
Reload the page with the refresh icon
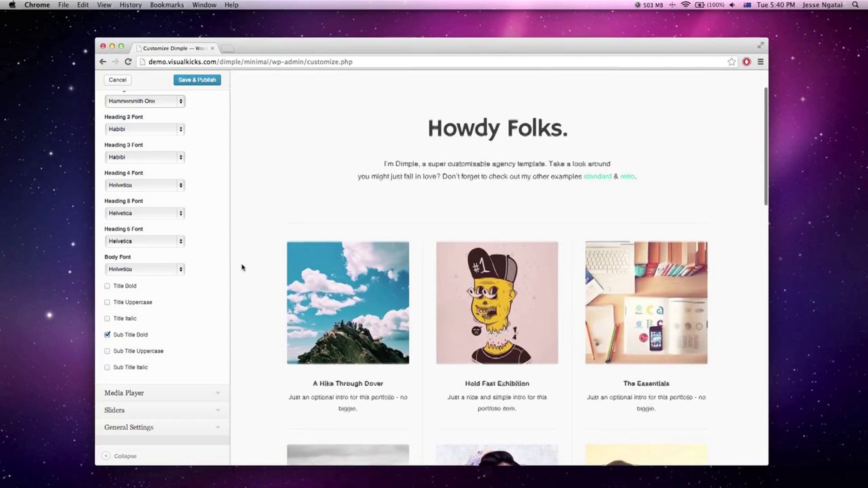pos(128,62)
